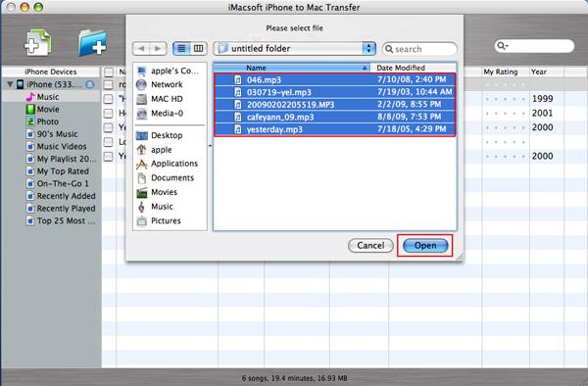588x386 pixels.
Task: Toggle the checkbox of the 1999 song row
Action: point(109,99)
